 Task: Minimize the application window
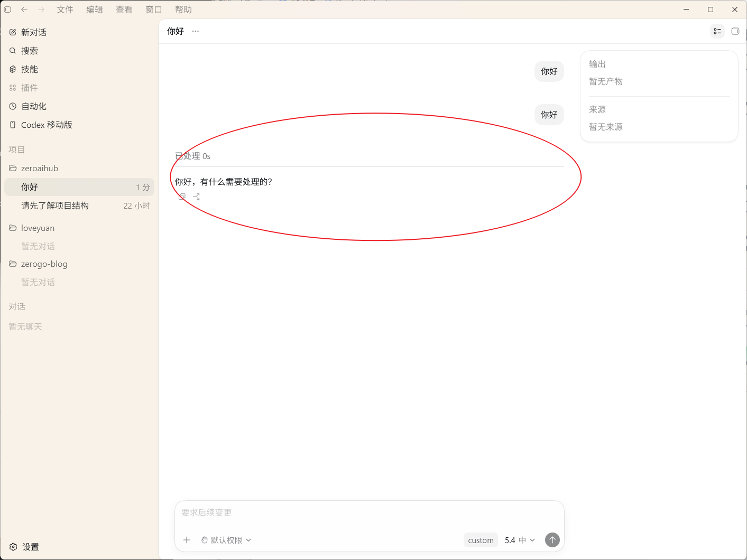click(x=686, y=10)
